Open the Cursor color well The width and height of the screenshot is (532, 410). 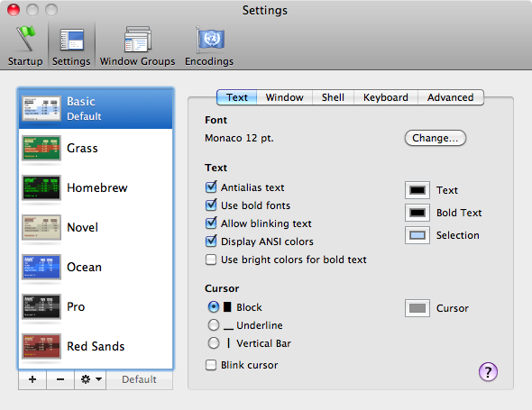(x=417, y=308)
